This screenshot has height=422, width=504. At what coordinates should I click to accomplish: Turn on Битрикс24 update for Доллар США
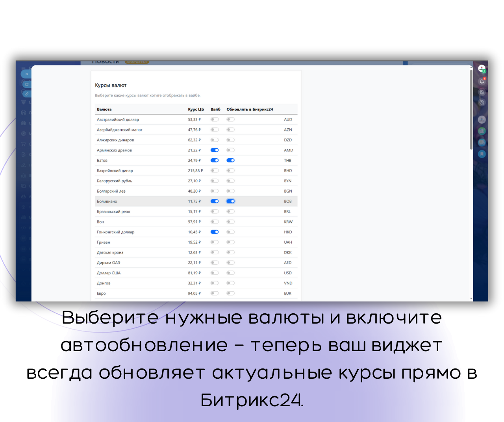[231, 273]
